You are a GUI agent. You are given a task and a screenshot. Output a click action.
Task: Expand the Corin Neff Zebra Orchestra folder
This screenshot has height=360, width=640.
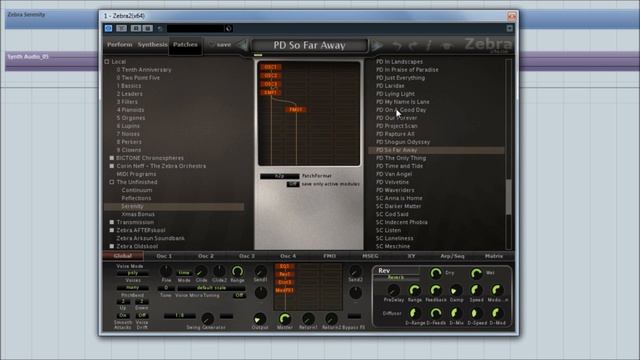point(112,166)
